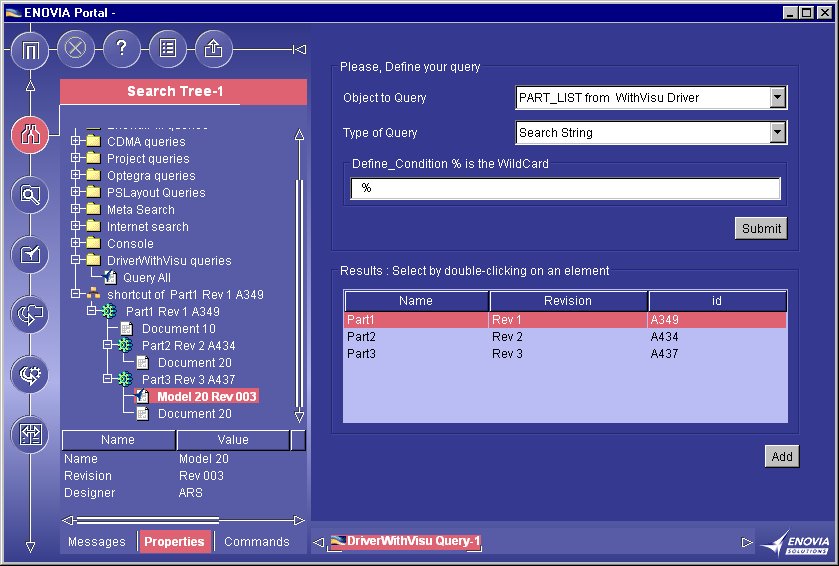Expand the Project queries folder

pyautogui.click(x=75, y=158)
